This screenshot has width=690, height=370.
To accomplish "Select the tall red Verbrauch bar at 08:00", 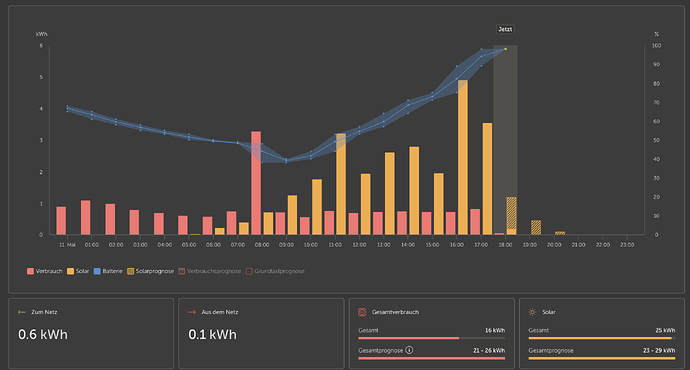I will [256, 183].
